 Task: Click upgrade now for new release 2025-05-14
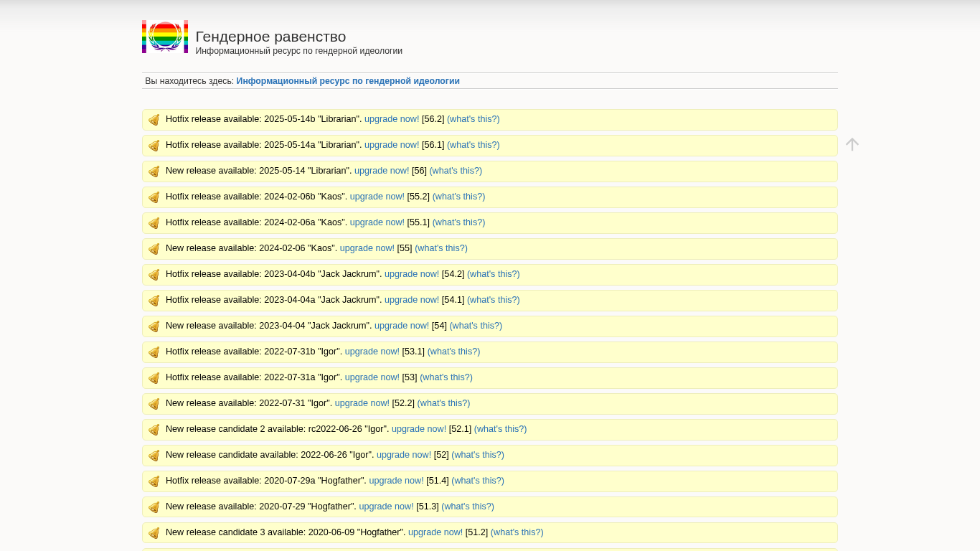click(x=382, y=171)
